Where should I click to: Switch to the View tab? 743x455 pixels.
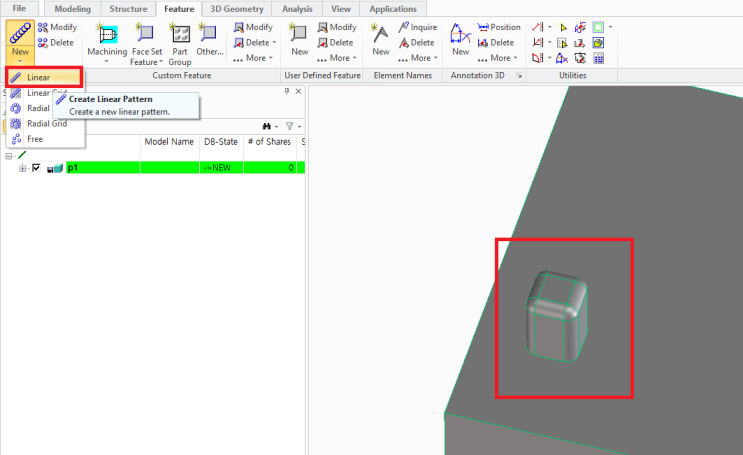tap(341, 9)
